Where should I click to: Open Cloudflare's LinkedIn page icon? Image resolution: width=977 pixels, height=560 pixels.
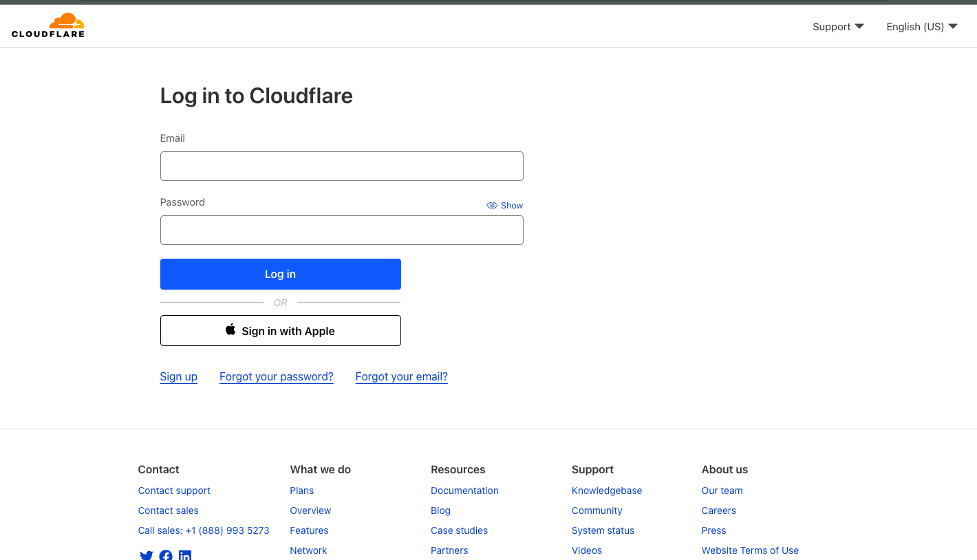[185, 555]
